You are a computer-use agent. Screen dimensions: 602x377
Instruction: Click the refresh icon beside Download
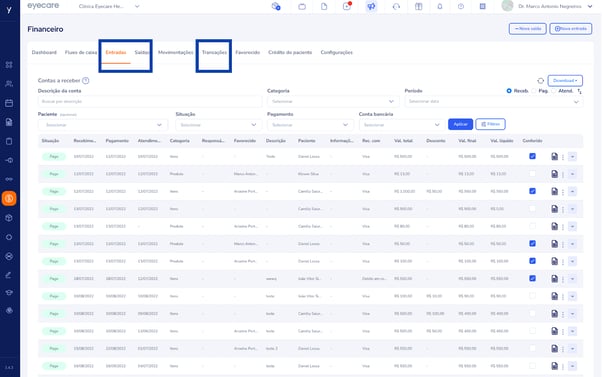(x=541, y=81)
